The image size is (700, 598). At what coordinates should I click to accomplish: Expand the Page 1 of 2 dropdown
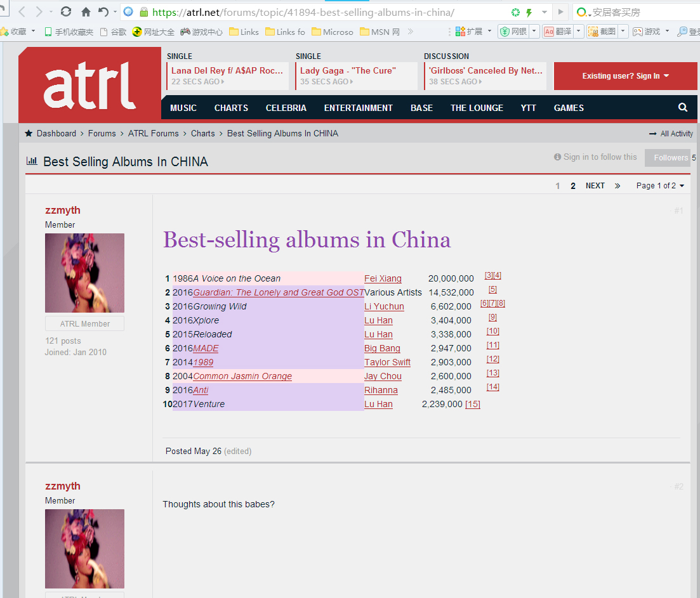pyautogui.click(x=660, y=186)
